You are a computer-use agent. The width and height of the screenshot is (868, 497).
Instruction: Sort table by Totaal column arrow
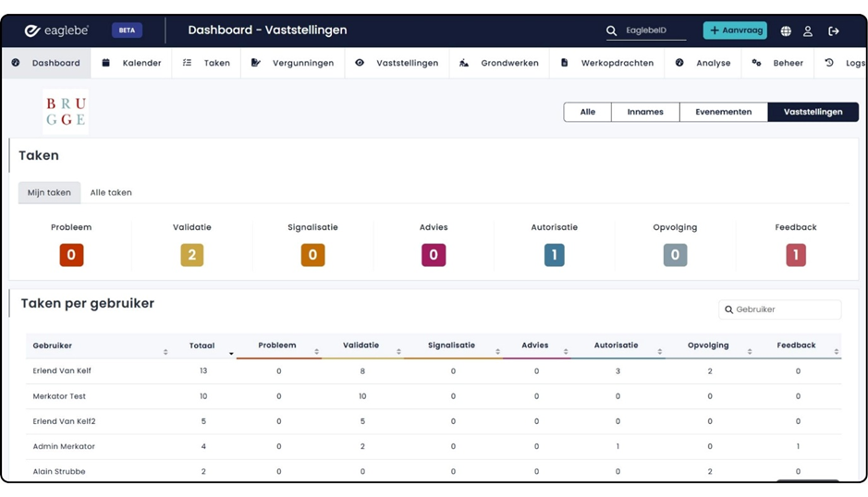coord(231,353)
